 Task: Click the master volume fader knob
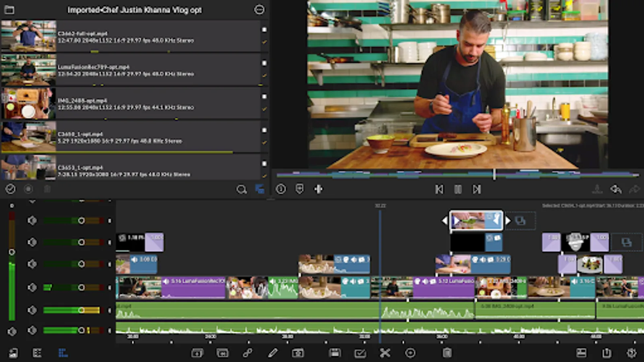[12, 252]
